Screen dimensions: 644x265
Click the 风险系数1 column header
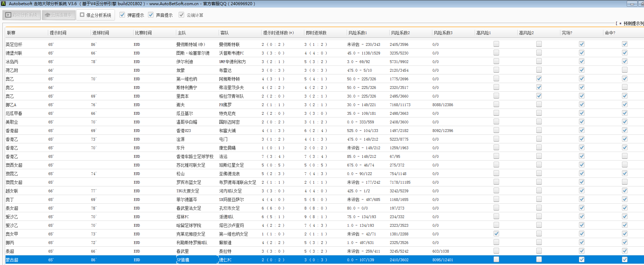tap(358, 33)
